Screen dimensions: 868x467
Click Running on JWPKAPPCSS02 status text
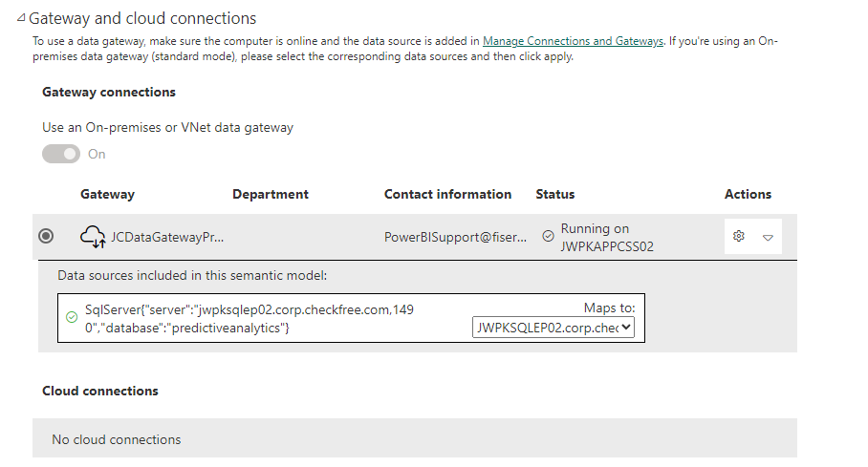point(607,238)
